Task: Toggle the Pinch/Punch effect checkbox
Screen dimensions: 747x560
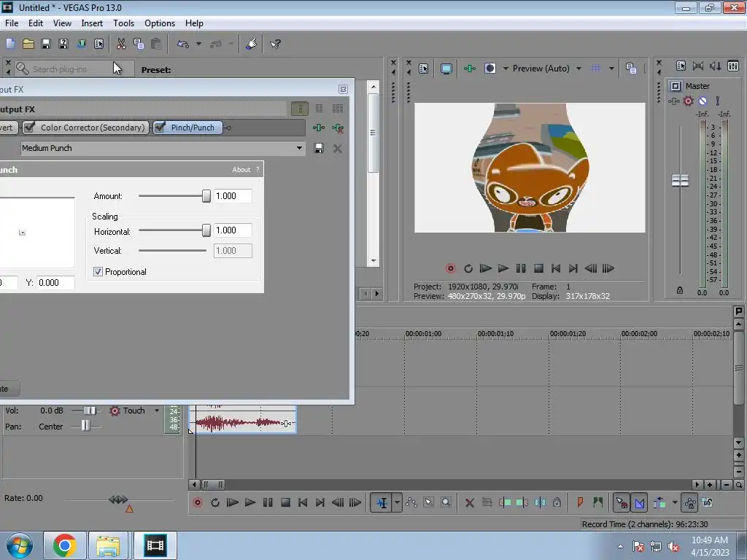Action: [x=160, y=127]
